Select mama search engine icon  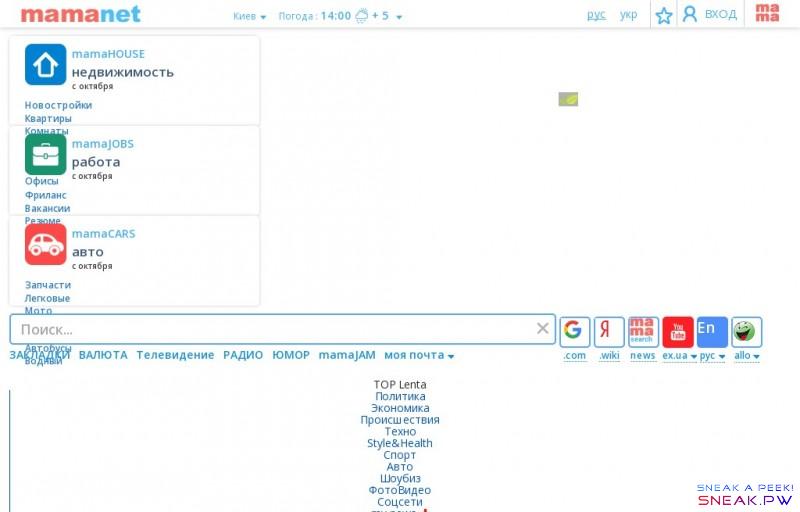[643, 331]
